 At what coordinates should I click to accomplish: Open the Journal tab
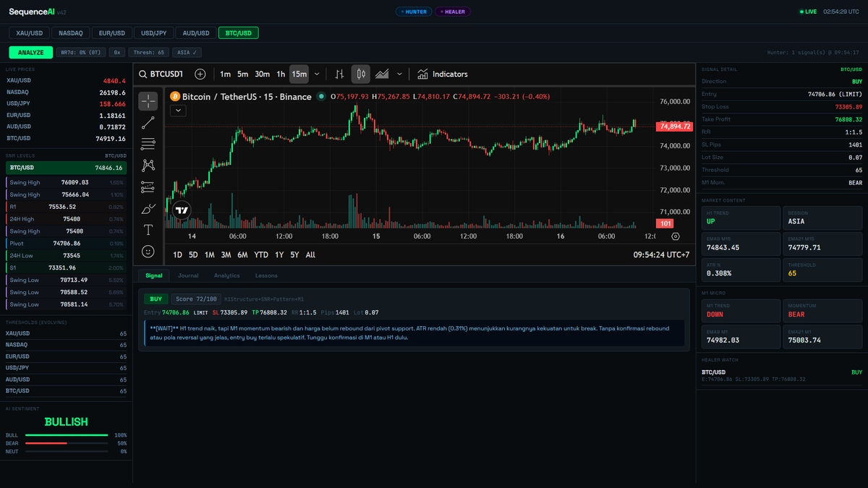point(188,275)
